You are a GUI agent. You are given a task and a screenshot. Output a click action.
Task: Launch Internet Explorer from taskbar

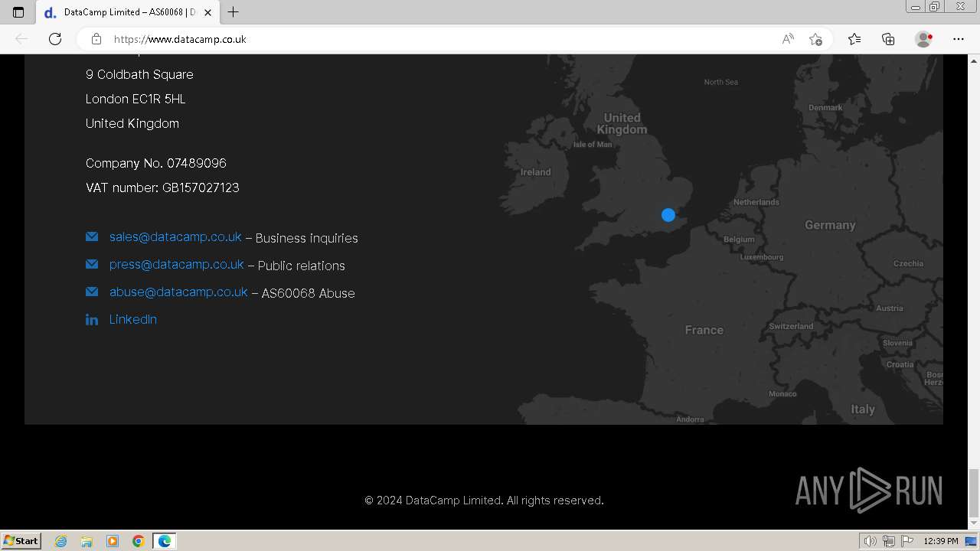[61, 541]
